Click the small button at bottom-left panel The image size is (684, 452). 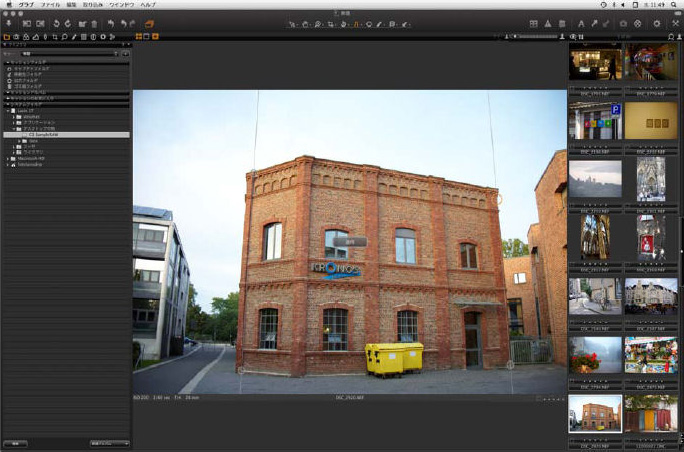point(16,442)
